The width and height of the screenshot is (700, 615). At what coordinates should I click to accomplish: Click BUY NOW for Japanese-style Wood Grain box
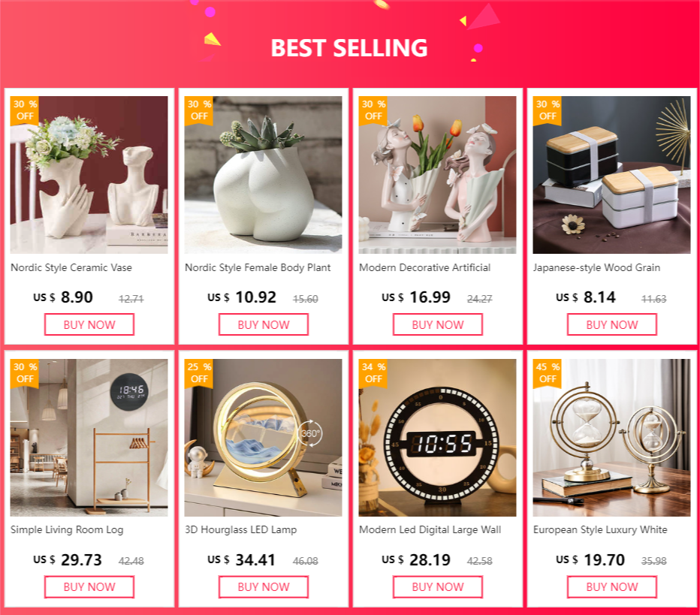612,324
